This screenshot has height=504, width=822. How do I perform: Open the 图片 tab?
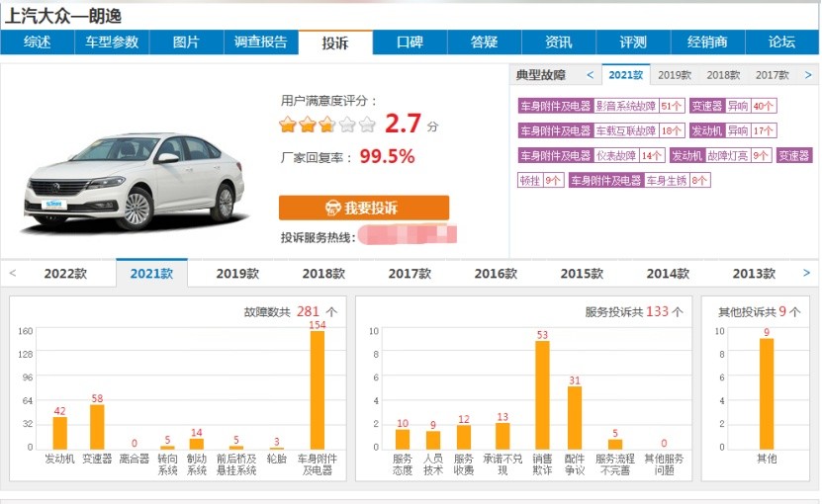[x=186, y=42]
